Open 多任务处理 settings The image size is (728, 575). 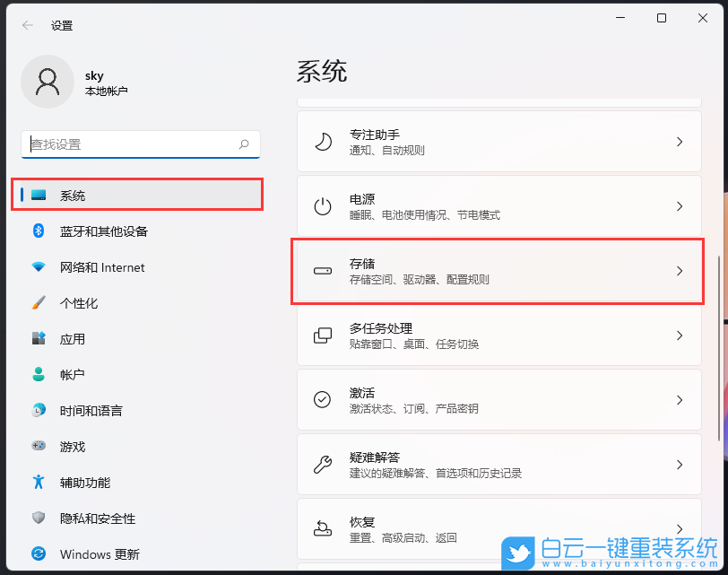pyautogui.click(x=498, y=335)
